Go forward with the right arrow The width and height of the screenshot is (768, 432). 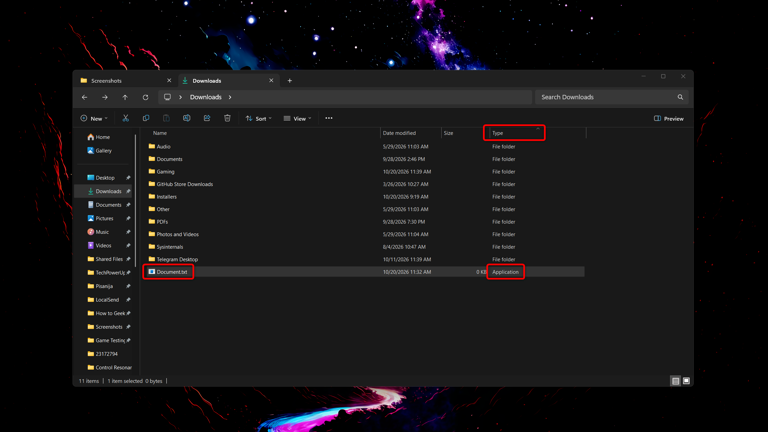105,97
